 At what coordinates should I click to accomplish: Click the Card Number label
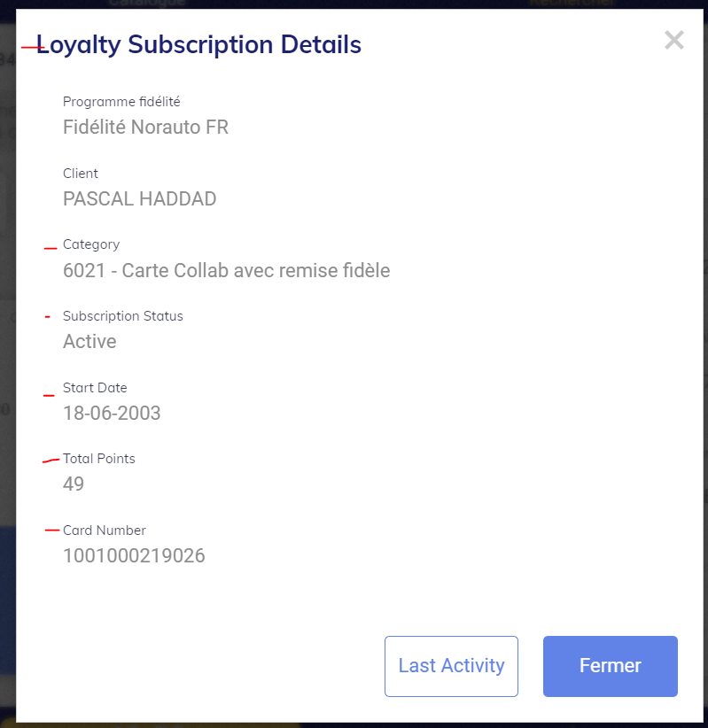pyautogui.click(x=105, y=531)
